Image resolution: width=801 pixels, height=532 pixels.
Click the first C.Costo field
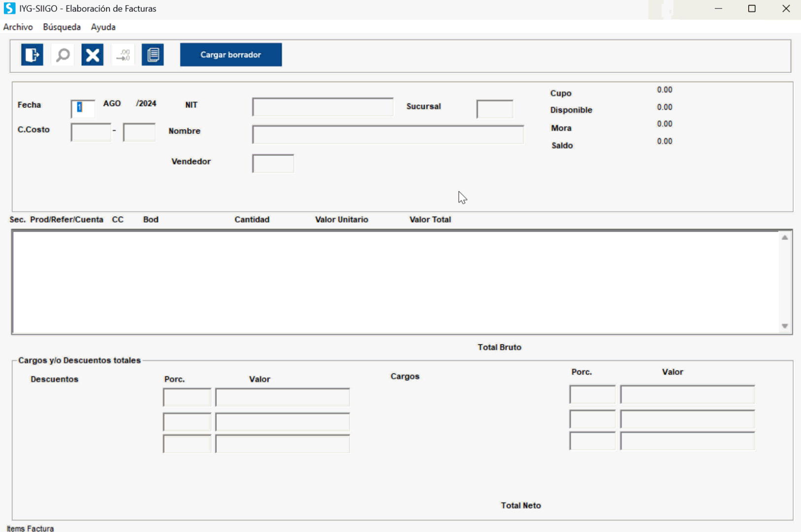tap(91, 132)
